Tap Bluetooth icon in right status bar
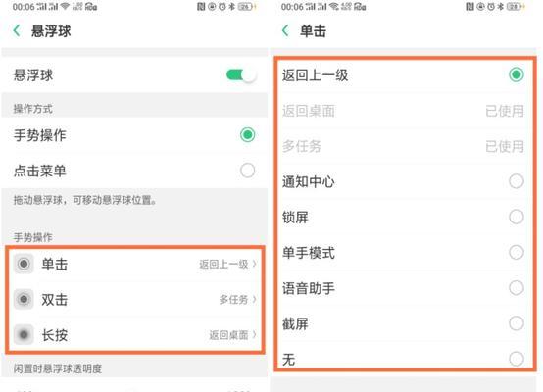Image resolution: width=543 pixels, height=392 pixels. point(501,7)
